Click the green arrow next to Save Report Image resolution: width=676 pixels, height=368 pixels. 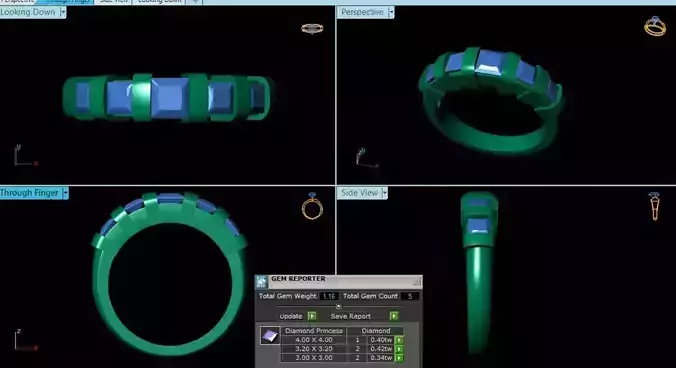[x=394, y=316]
